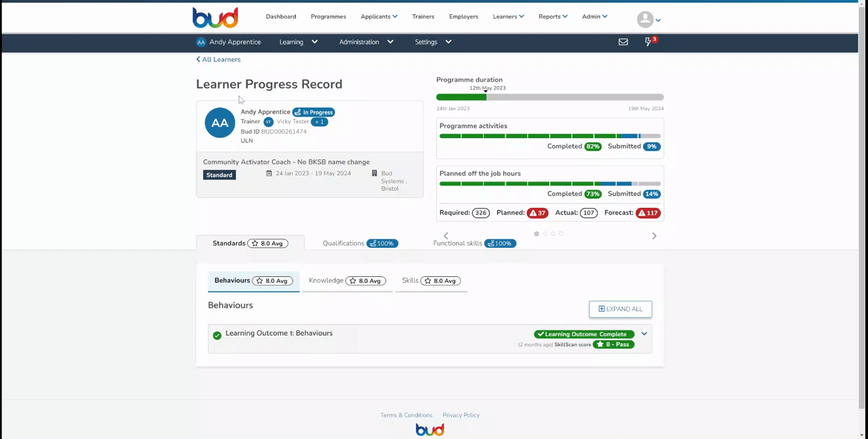The height and width of the screenshot is (439, 868).
Task: Open the Learners dropdown menu
Action: [508, 16]
